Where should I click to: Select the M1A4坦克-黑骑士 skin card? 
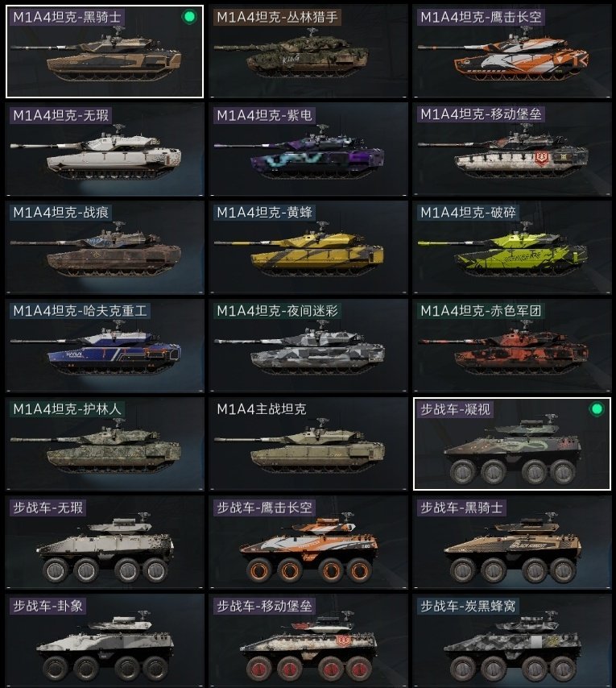[x=105, y=52]
